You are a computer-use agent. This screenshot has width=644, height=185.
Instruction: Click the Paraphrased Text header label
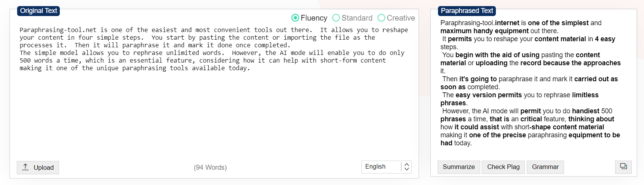pyautogui.click(x=467, y=11)
